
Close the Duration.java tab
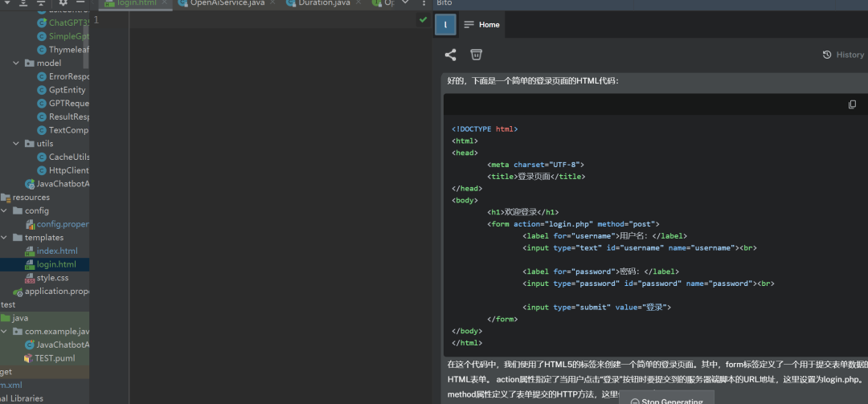pyautogui.click(x=358, y=2)
